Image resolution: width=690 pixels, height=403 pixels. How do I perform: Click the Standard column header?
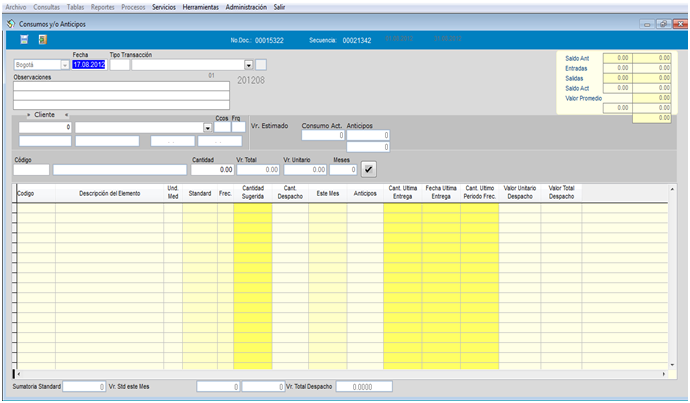tap(200, 193)
